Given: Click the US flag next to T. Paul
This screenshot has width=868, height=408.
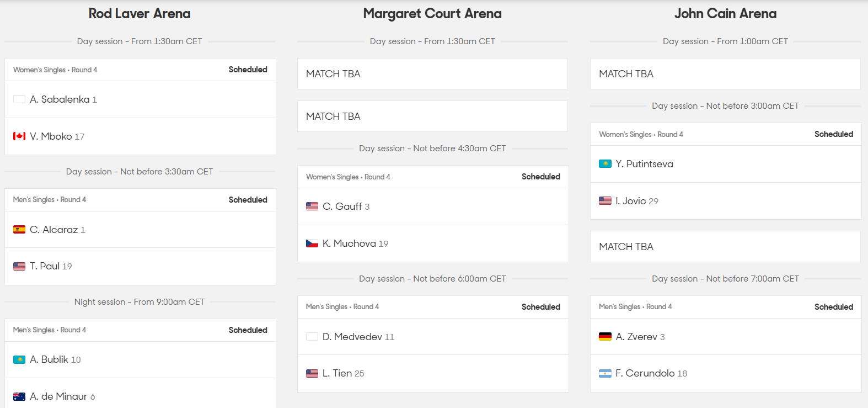Looking at the screenshot, I should pyautogui.click(x=18, y=266).
